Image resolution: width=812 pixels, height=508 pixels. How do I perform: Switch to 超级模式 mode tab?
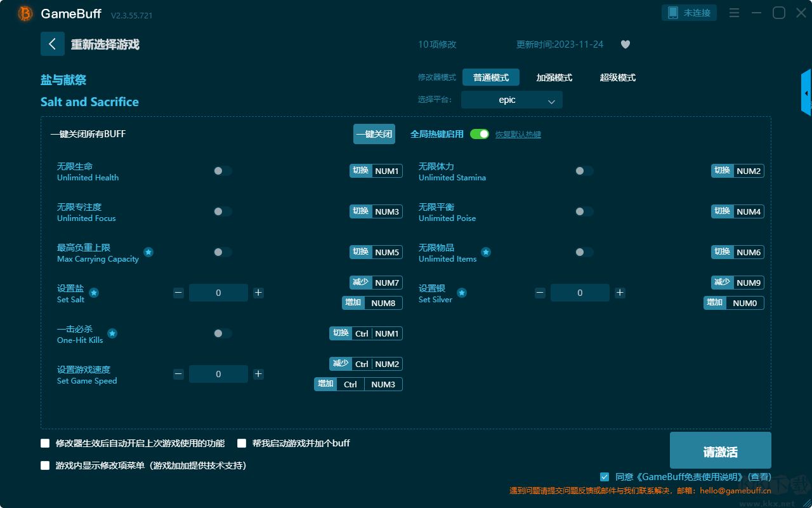618,77
